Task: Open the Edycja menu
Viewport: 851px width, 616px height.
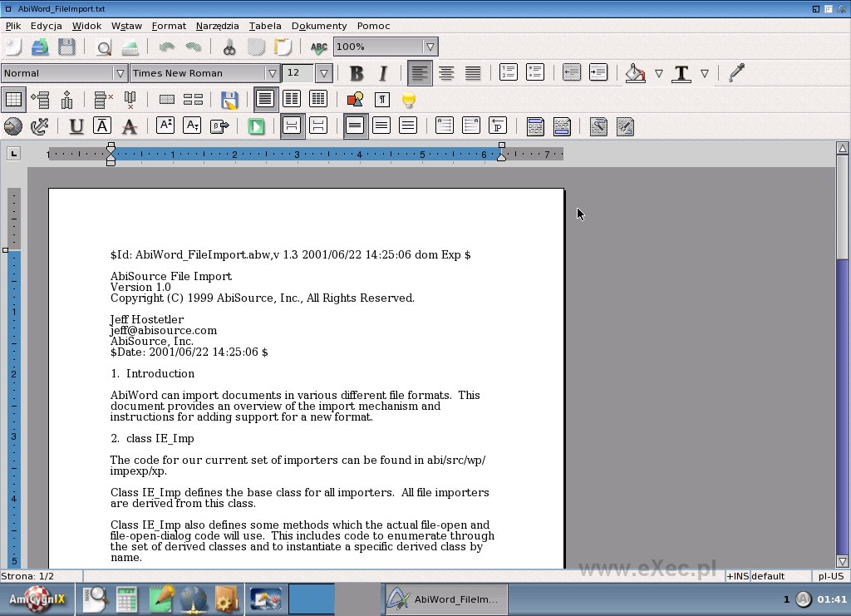Action: click(x=47, y=26)
